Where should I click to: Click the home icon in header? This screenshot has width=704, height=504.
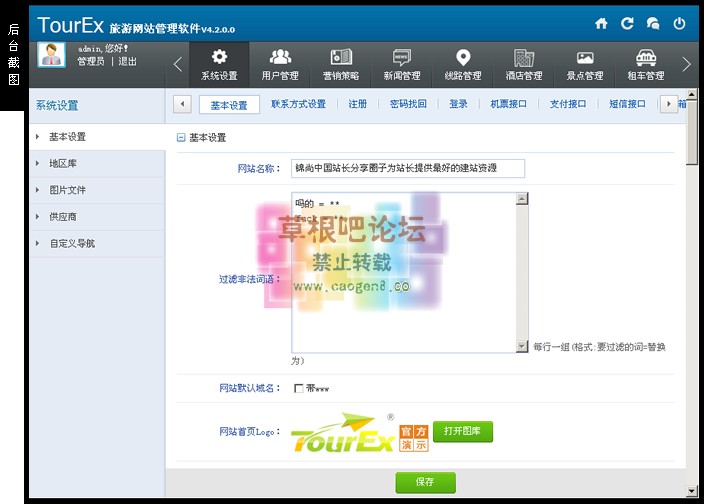tap(601, 23)
